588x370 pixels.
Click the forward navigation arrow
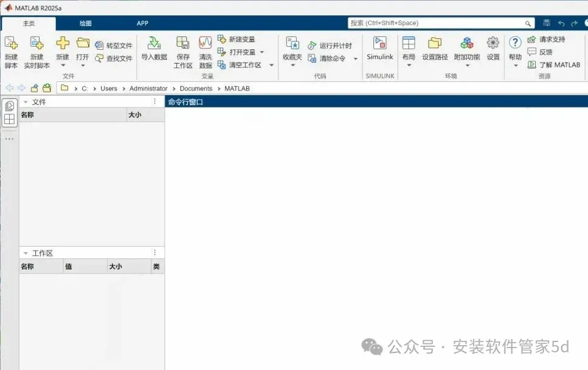click(21, 88)
